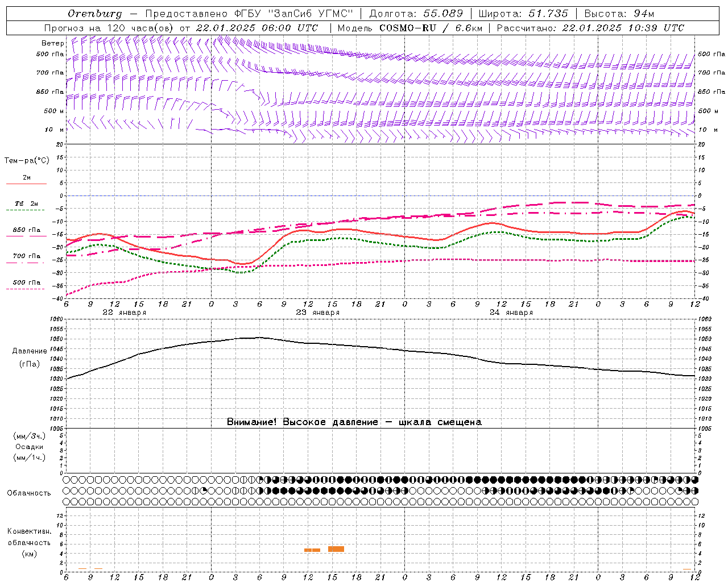Click the right '20' temperature axis value
The image size is (728, 582).
point(701,144)
